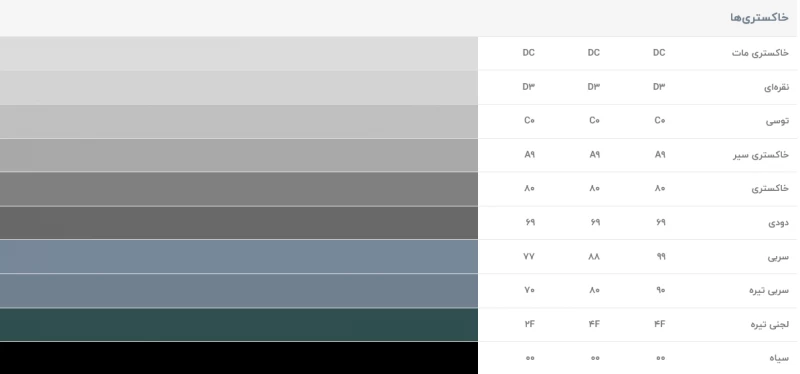Select the دودی color name

click(x=779, y=222)
